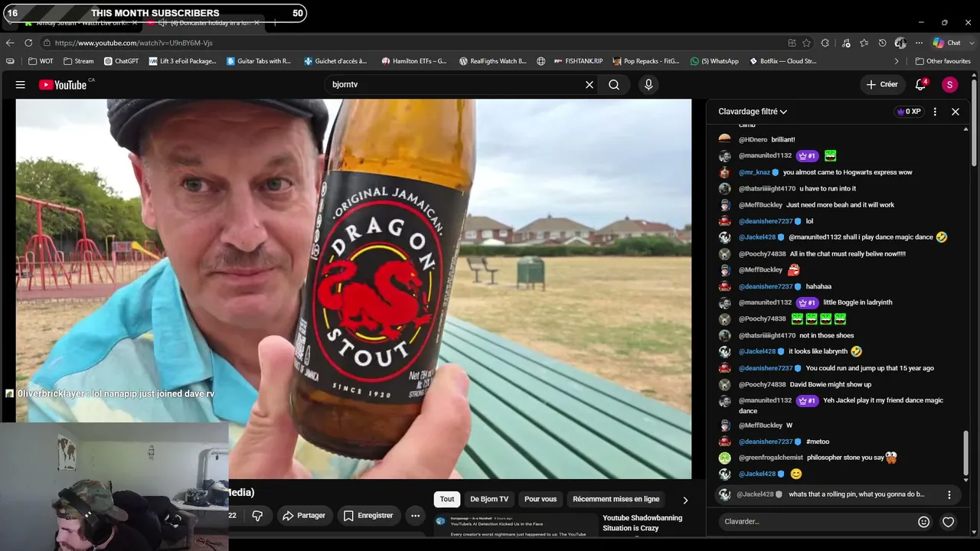The image size is (980, 551).
Task: Open the WOT bookmarks folder
Action: [x=41, y=61]
